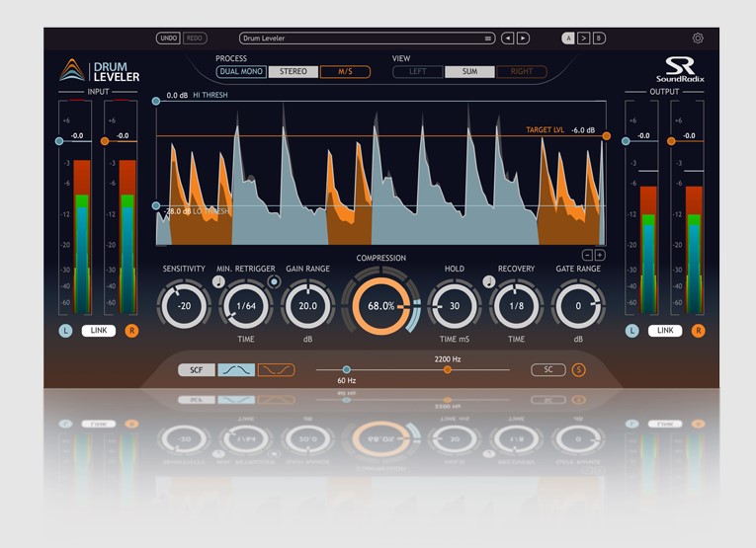
Task: Select M/S process mode
Action: coord(345,72)
